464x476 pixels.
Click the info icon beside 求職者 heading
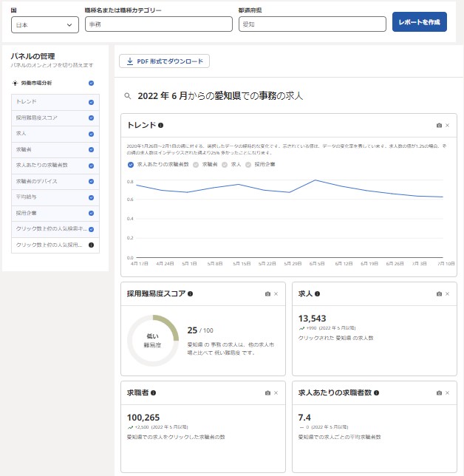coord(154,393)
